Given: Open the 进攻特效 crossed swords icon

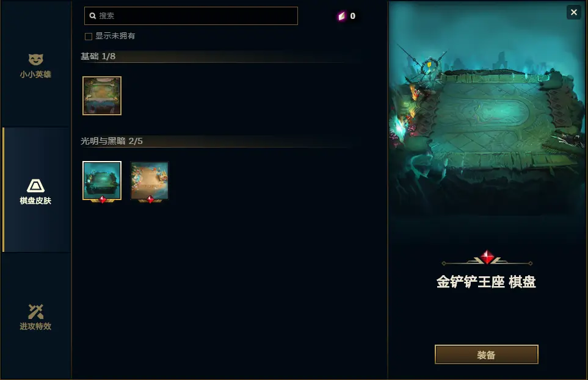Looking at the screenshot, I should tap(35, 312).
